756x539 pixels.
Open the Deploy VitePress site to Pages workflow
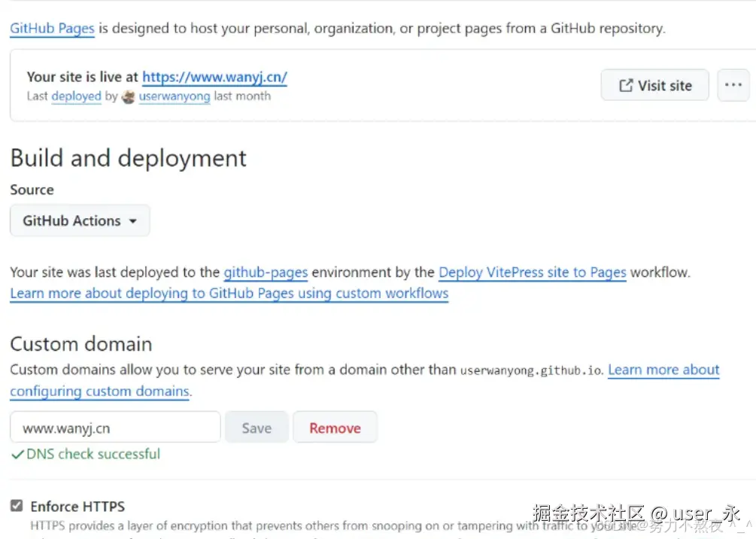click(533, 273)
